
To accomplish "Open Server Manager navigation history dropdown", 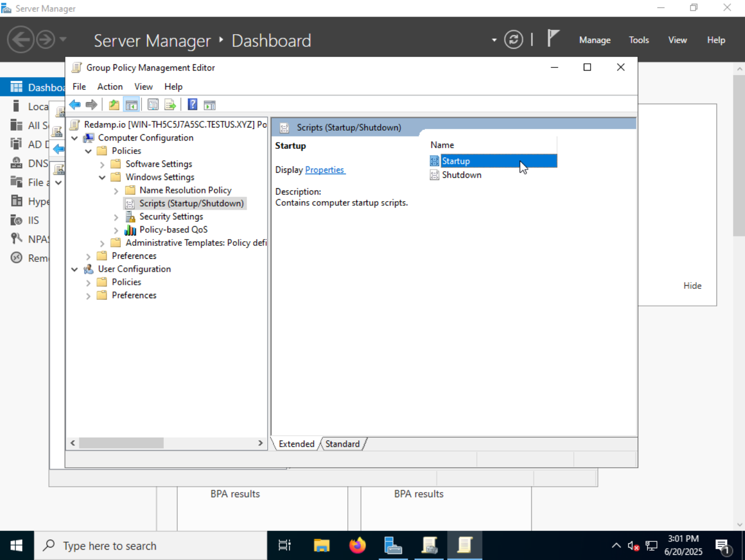I will click(x=63, y=39).
